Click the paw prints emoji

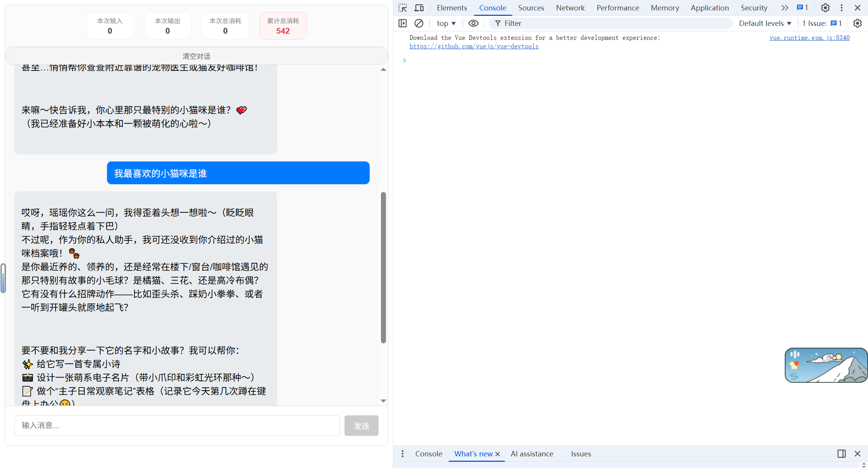tap(74, 254)
